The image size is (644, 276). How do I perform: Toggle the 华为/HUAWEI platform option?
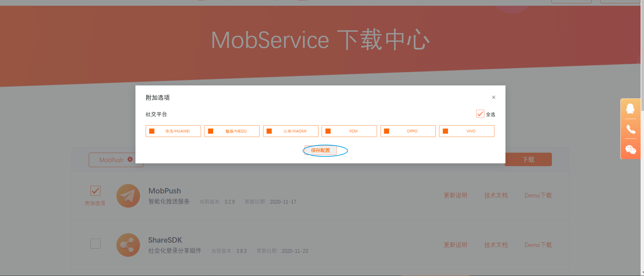click(x=173, y=131)
